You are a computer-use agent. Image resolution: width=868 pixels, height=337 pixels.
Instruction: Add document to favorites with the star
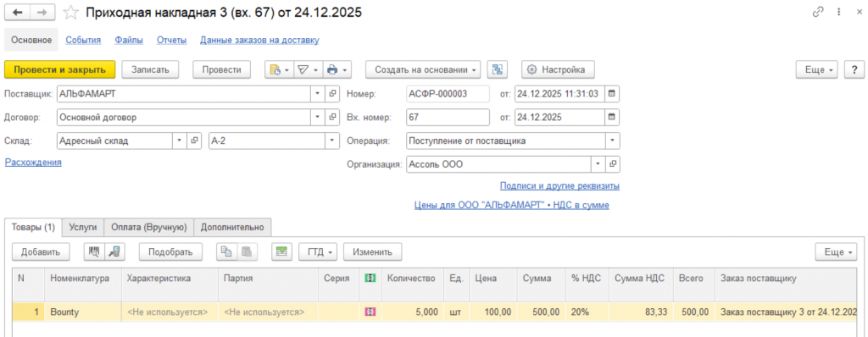tap(71, 12)
